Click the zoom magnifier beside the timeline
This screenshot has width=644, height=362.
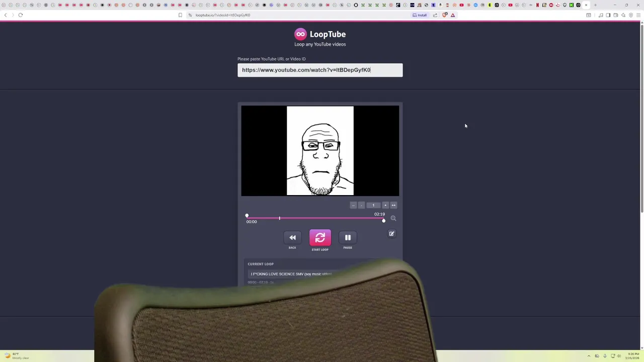[x=393, y=218]
